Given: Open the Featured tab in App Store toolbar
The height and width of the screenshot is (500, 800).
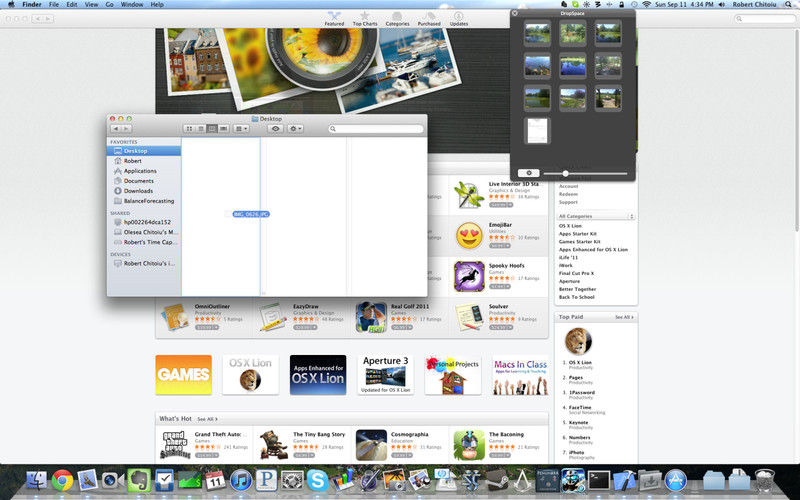Looking at the screenshot, I should (x=334, y=19).
